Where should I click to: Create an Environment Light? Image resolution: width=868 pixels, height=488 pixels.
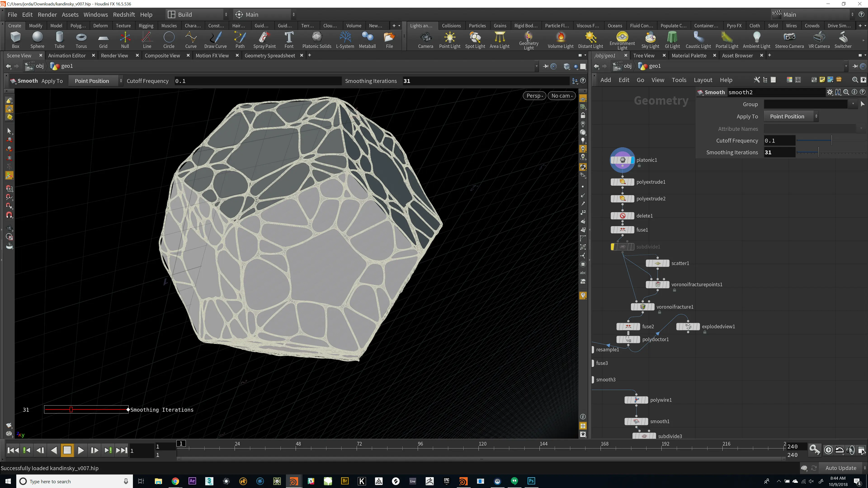[622, 40]
